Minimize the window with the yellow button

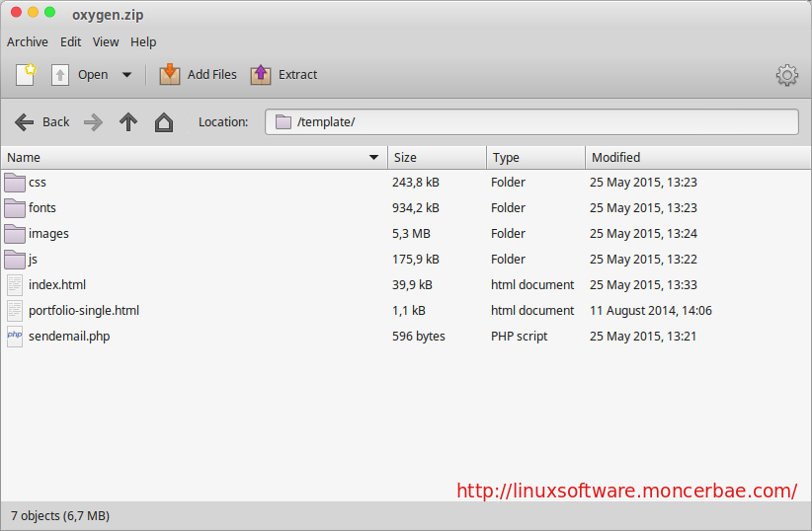click(34, 13)
